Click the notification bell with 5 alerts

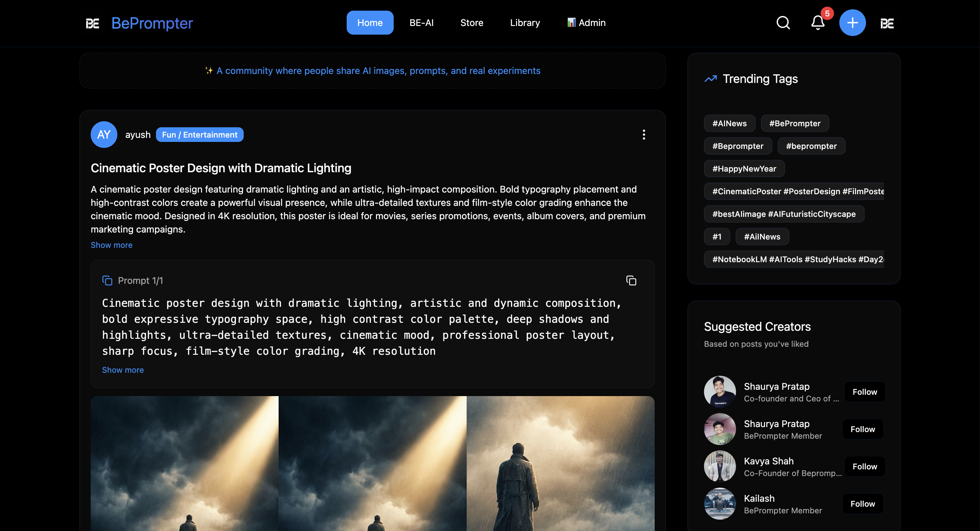click(x=817, y=23)
